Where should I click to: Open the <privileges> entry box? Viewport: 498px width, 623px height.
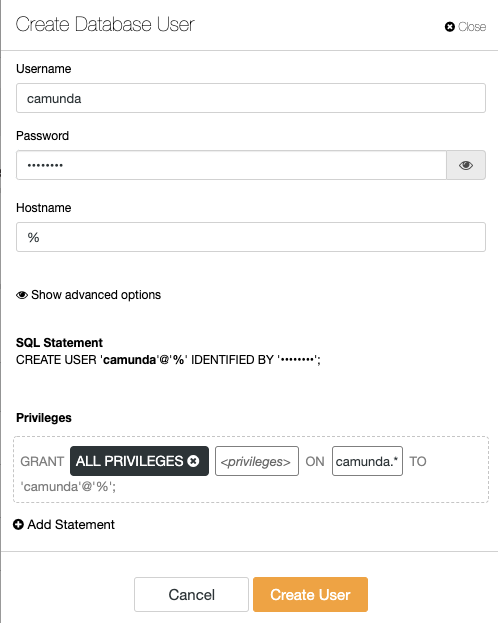tap(257, 461)
